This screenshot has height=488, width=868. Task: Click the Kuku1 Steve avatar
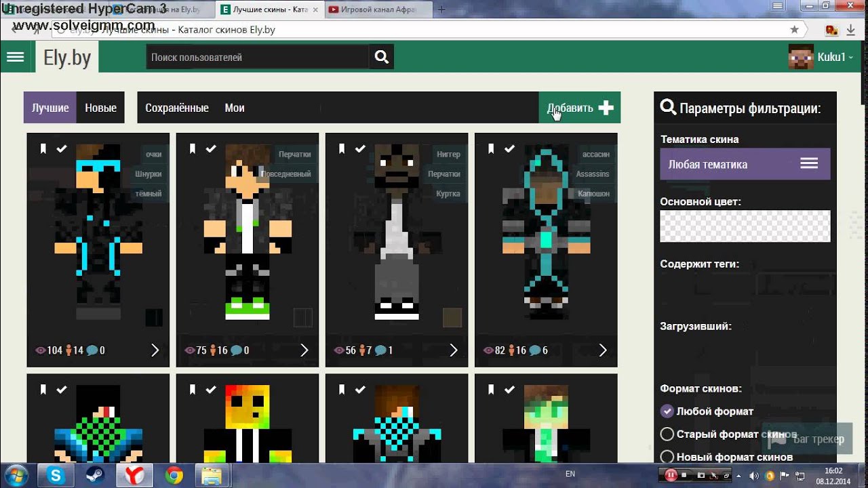tap(801, 57)
